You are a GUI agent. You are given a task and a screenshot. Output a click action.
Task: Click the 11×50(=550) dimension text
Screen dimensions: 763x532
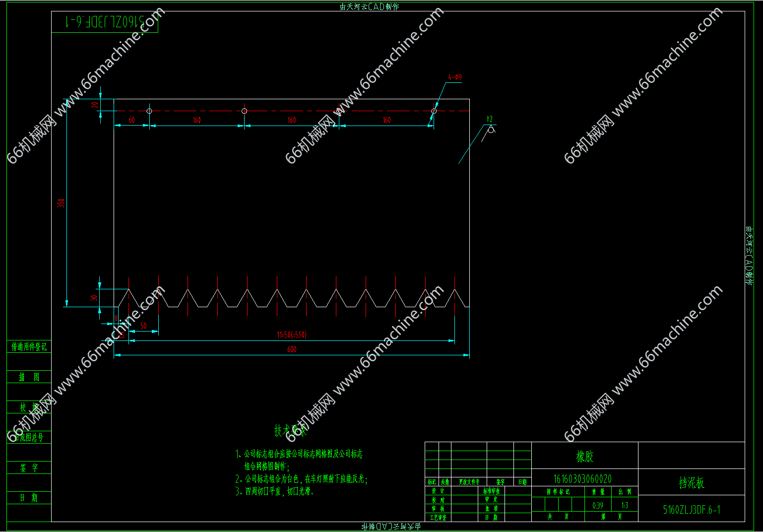[292, 335]
